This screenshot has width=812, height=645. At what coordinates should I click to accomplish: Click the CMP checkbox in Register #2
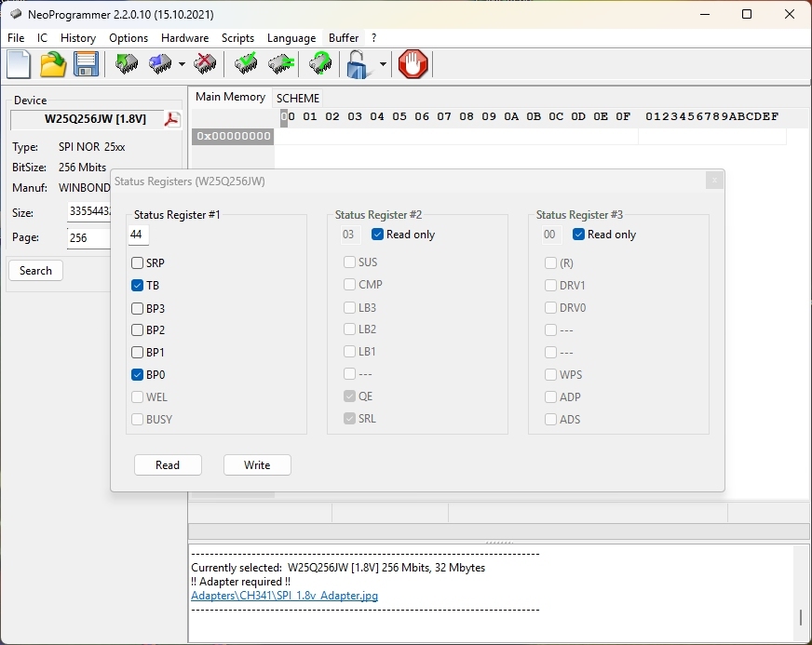(x=349, y=285)
